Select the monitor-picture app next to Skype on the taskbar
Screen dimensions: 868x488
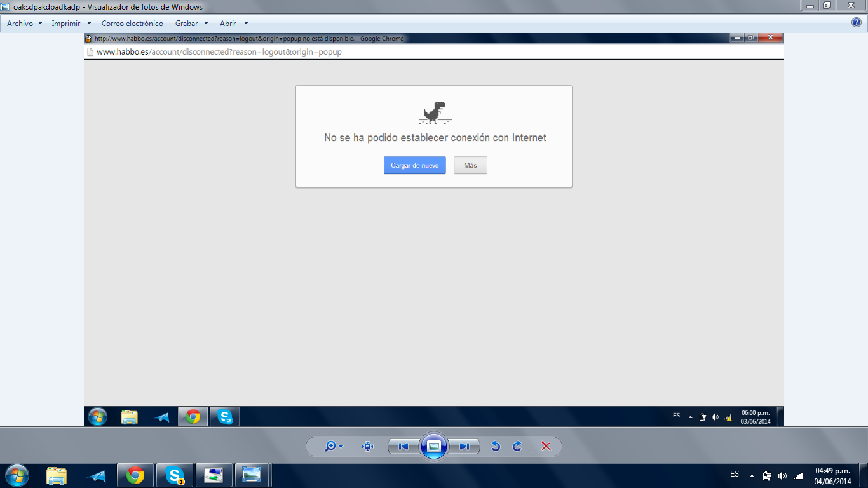click(214, 475)
